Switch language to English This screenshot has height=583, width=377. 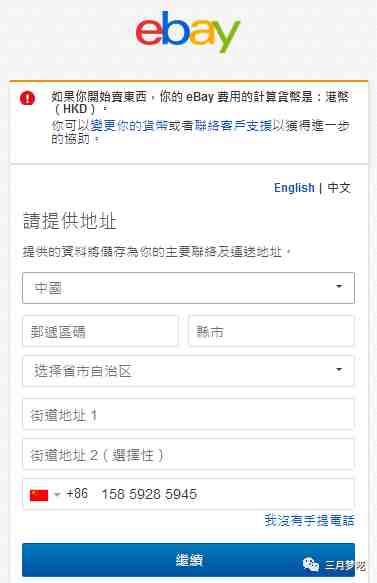click(x=294, y=188)
